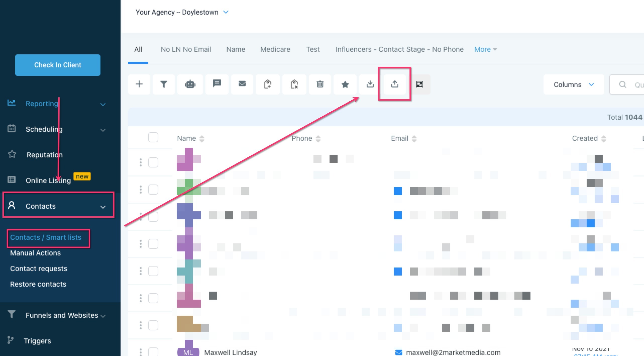
Task: Click the trash delete contacts icon
Action: click(x=320, y=84)
